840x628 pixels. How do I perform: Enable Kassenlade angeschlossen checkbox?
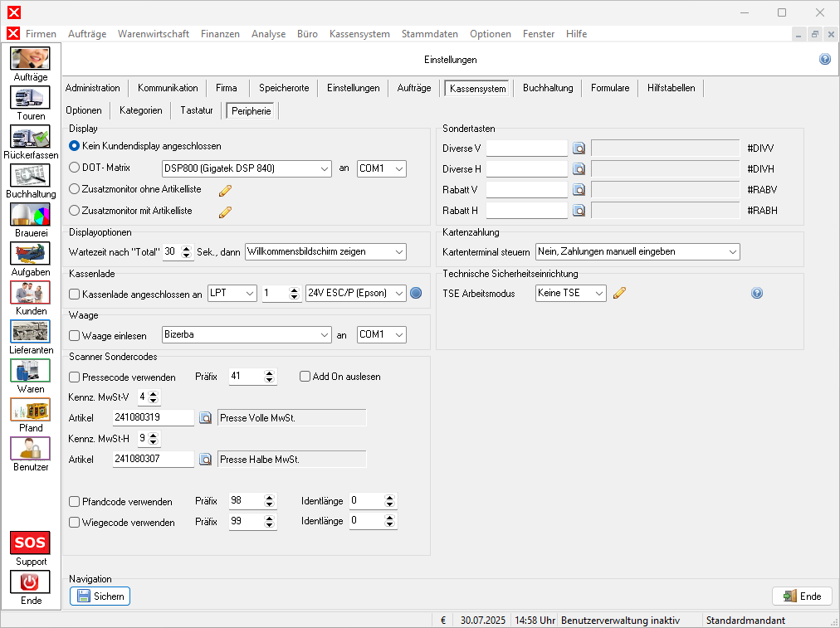click(x=75, y=294)
